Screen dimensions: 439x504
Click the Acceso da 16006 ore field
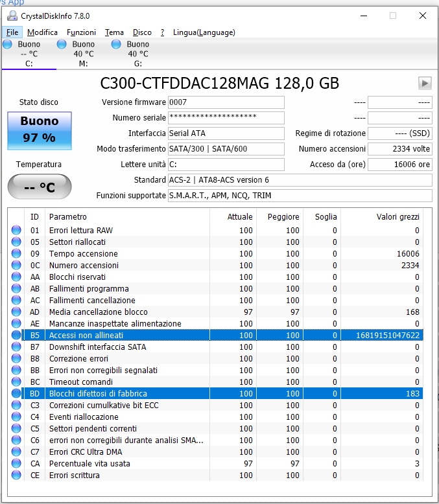click(399, 165)
